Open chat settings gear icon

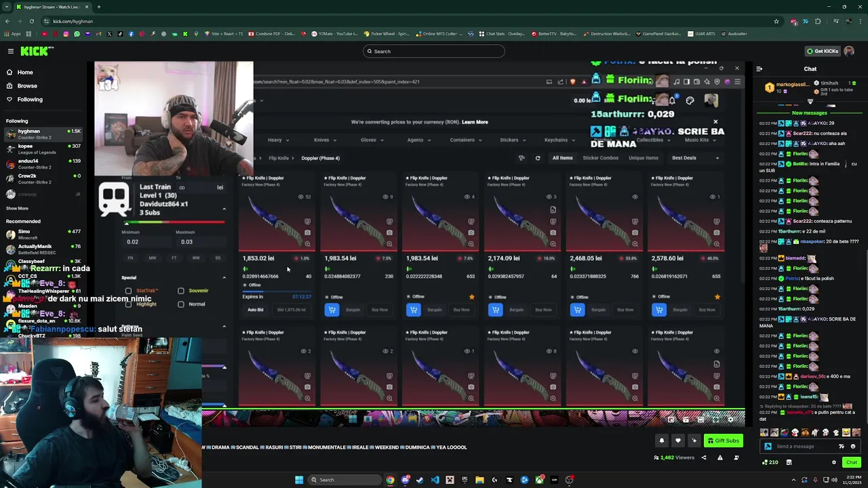click(x=834, y=462)
